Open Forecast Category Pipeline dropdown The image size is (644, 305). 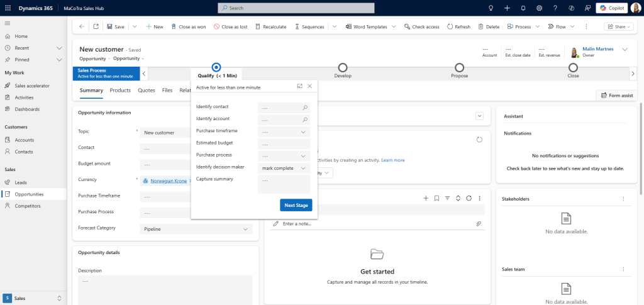196,229
